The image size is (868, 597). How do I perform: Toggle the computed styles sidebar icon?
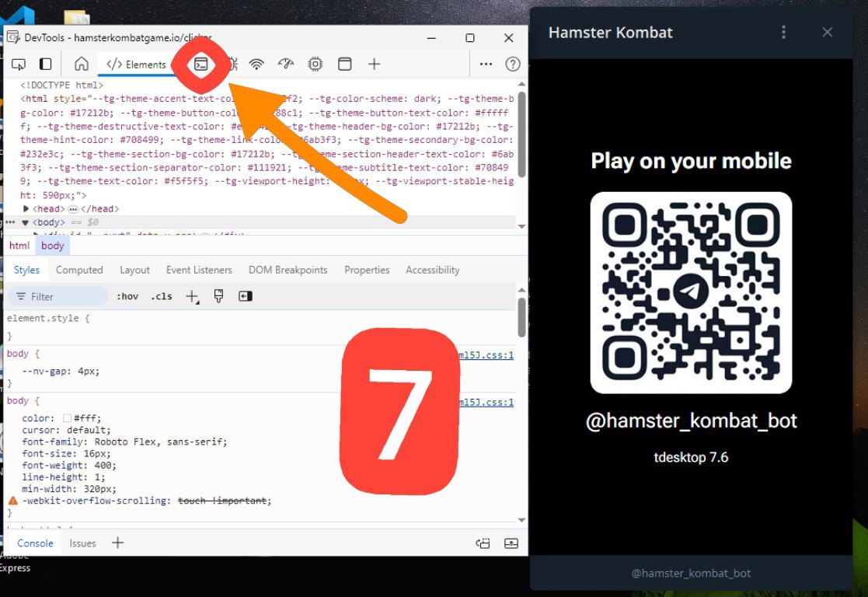[x=246, y=296]
